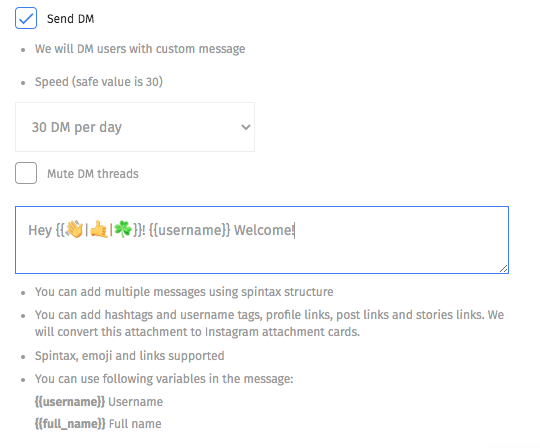
Task: Enable the Mute DM threads checkbox
Action: tap(26, 173)
